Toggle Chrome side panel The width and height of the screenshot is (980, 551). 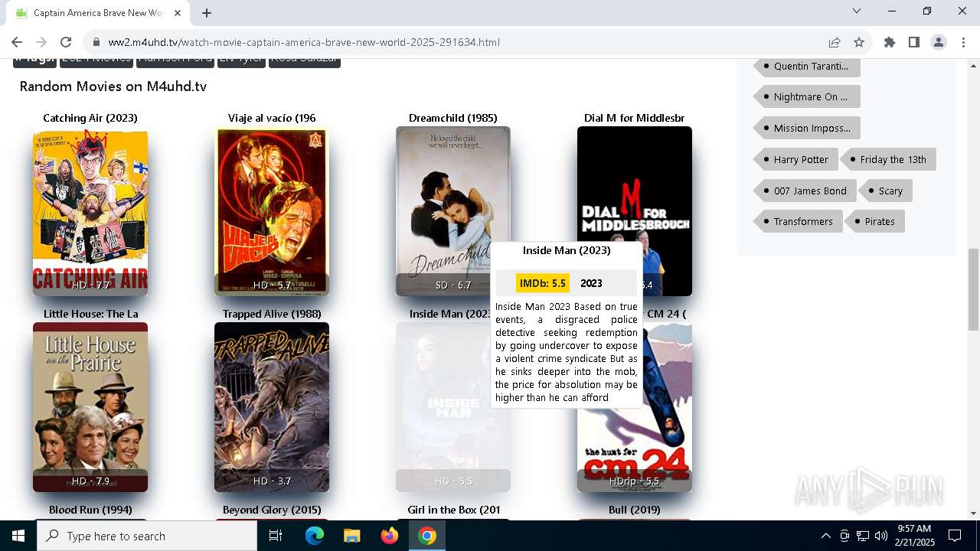(914, 42)
